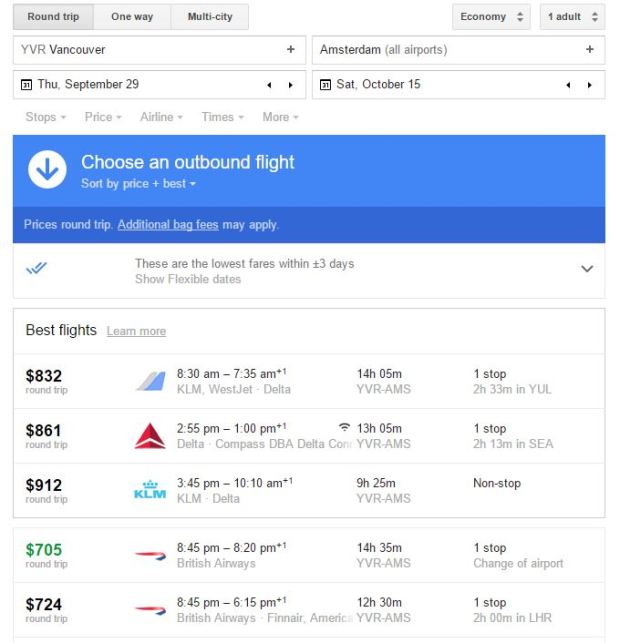620x643 pixels.
Task: Select the Round trip option
Action: pyautogui.click(x=54, y=17)
